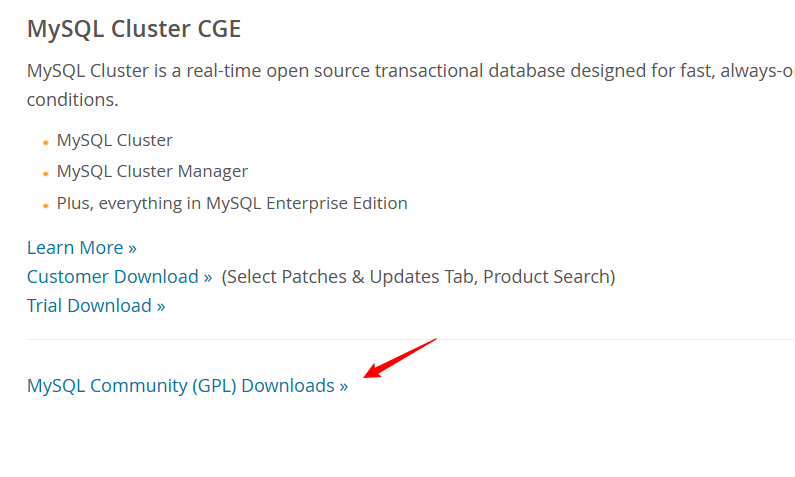The height and width of the screenshot is (477, 795).
Task: Select the MySQL Cluster Manager list item
Action: tap(152, 171)
